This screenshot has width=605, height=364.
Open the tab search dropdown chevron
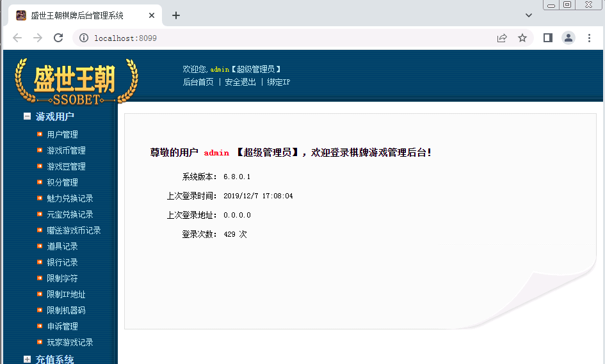point(529,15)
